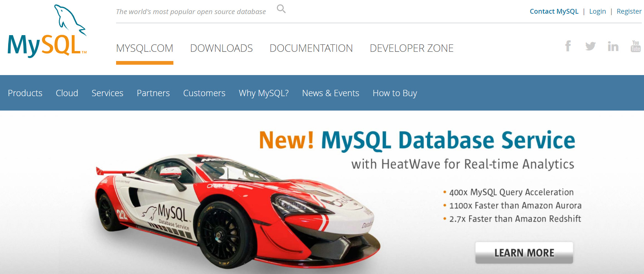Open the MySQL Twitter bird icon
The width and height of the screenshot is (644, 274).
pos(590,46)
